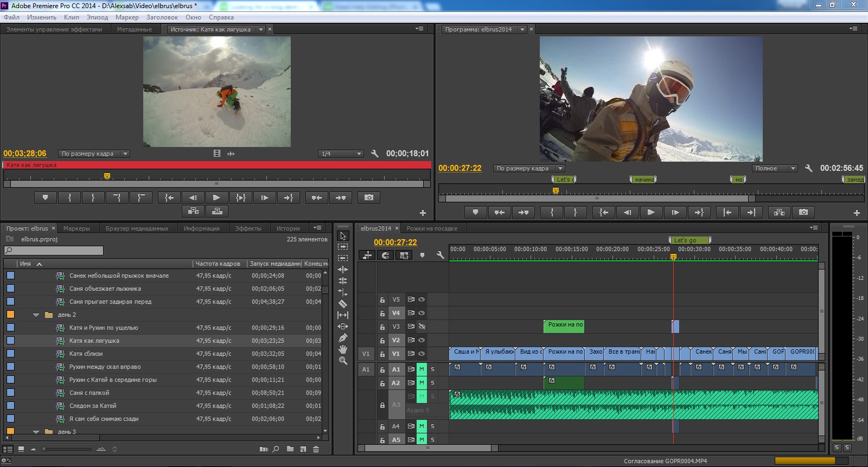This screenshot has height=467, width=868.
Task: Switch to the Эффекты tab
Action: point(248,228)
